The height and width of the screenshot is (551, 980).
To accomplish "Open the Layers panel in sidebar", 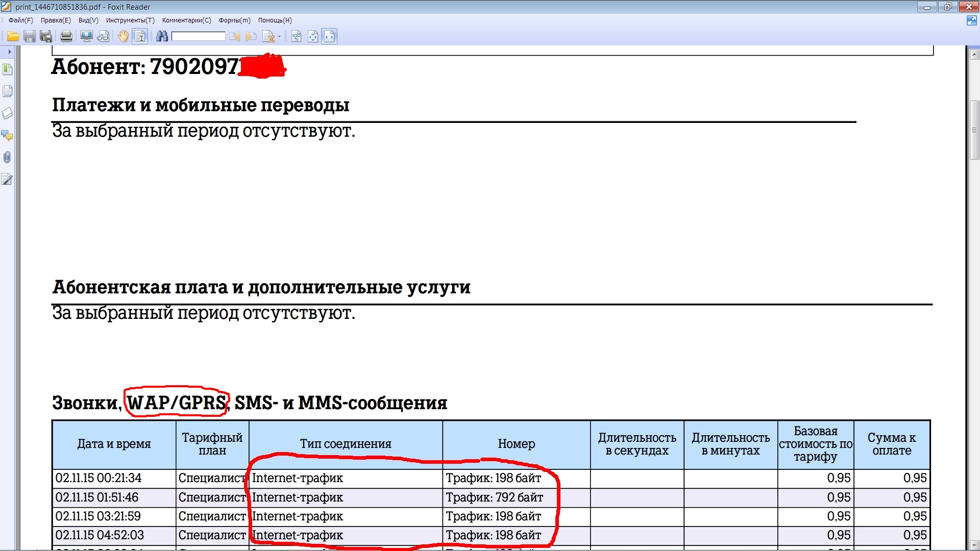I will pyautogui.click(x=7, y=113).
